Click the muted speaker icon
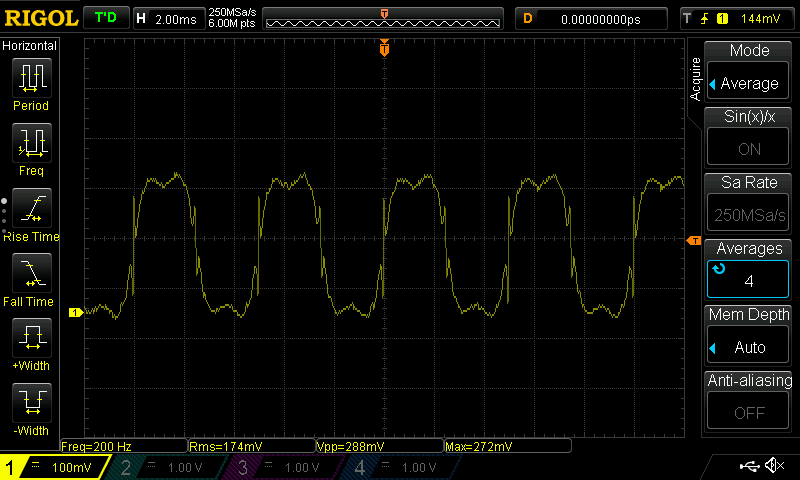The image size is (800, 480). click(x=775, y=465)
